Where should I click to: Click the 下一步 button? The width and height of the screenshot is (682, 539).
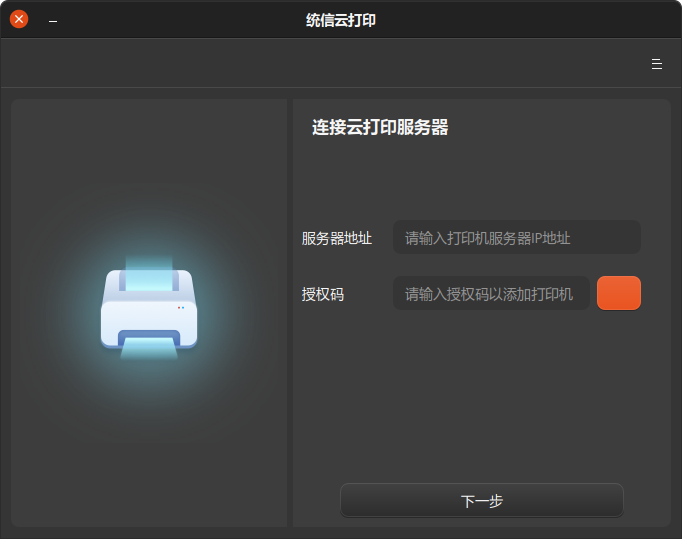481,500
